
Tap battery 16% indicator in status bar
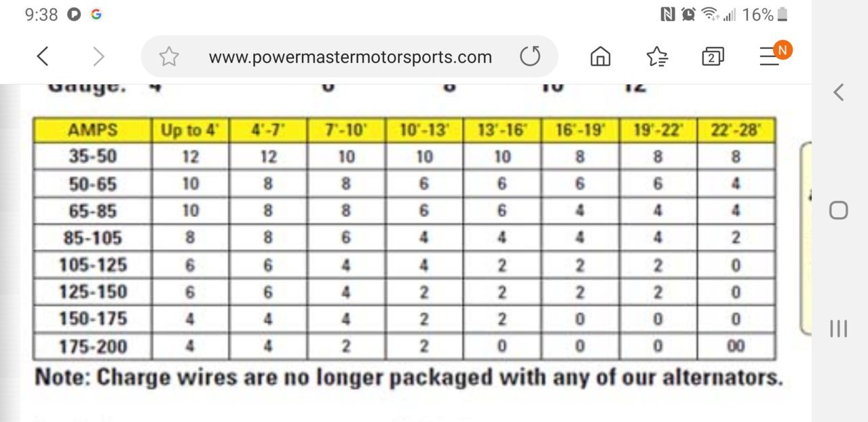765,14
